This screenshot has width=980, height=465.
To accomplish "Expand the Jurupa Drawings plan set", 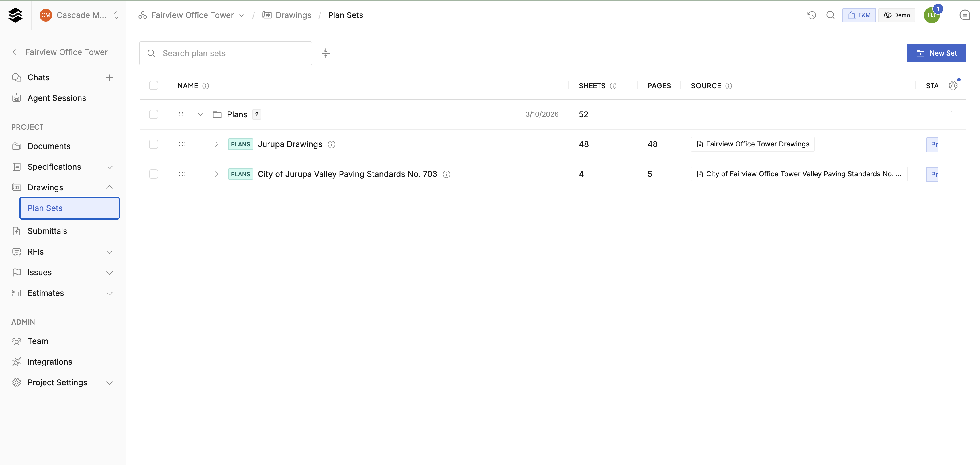I will tap(216, 144).
